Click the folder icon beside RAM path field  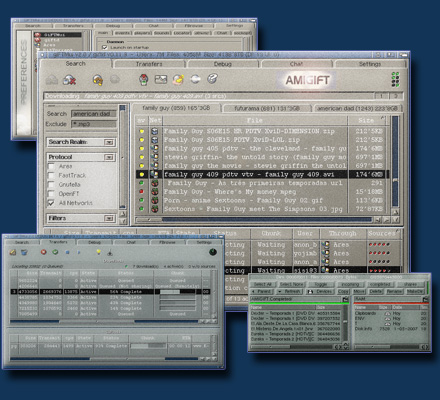(426, 299)
